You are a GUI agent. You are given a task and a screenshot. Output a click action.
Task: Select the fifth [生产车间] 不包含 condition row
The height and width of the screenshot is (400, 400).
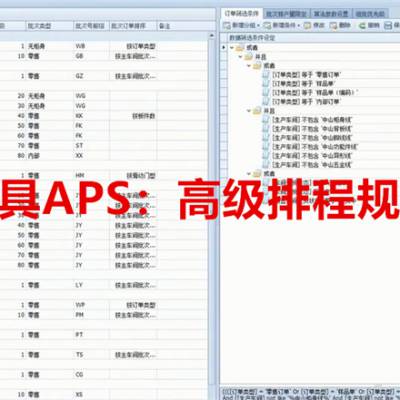click(312, 156)
